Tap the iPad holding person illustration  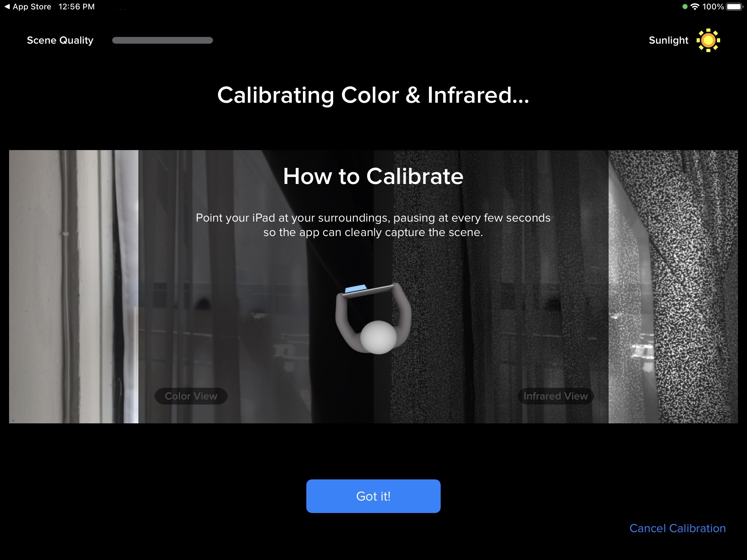pos(373,318)
